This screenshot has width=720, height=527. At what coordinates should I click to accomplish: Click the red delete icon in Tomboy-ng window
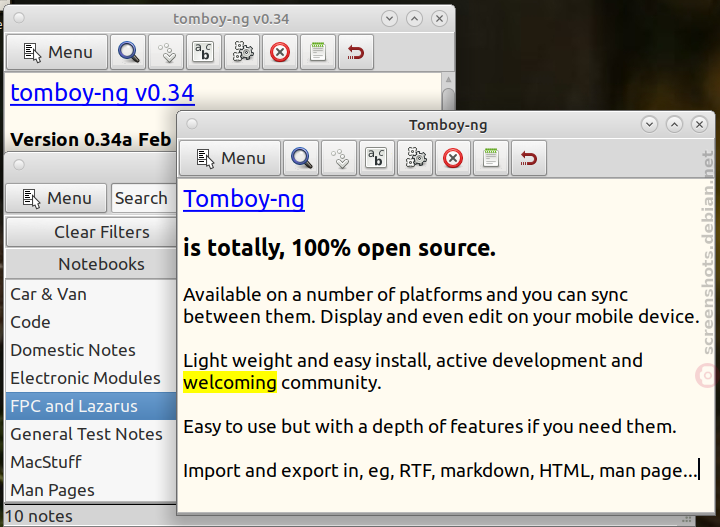[x=453, y=158]
